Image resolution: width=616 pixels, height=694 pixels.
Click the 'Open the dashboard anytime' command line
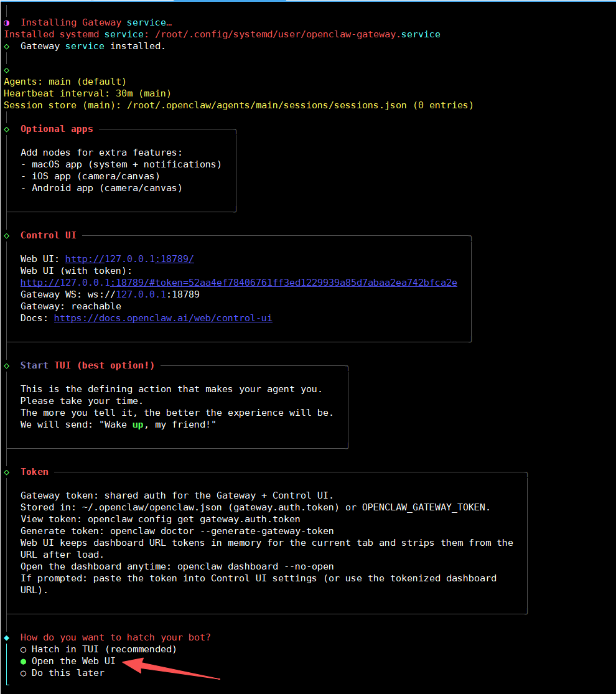pyautogui.click(x=177, y=566)
